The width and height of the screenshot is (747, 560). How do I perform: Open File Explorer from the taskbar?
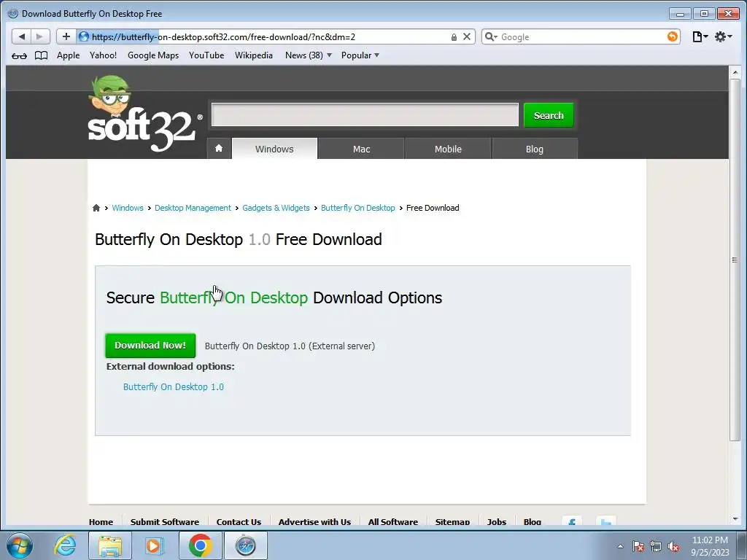coord(110,545)
